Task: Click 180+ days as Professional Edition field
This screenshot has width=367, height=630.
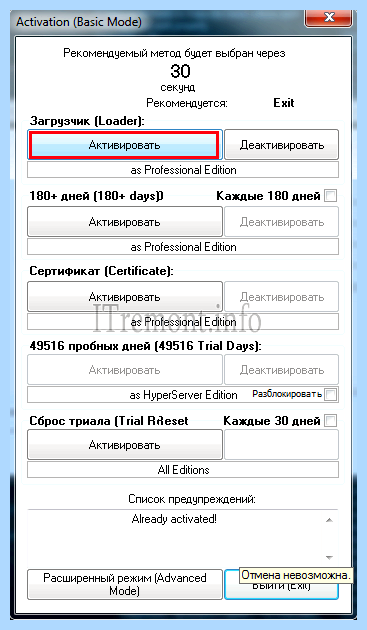Action: tap(183, 246)
